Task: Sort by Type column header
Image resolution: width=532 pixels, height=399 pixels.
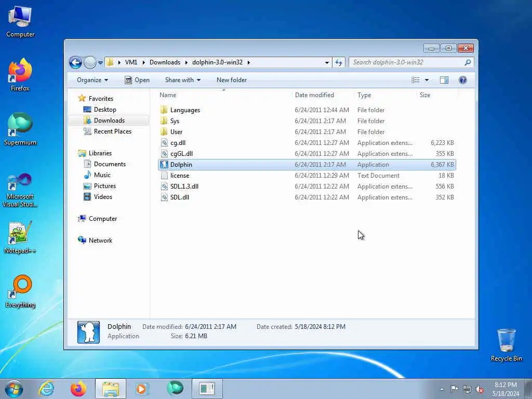Action: [385, 95]
